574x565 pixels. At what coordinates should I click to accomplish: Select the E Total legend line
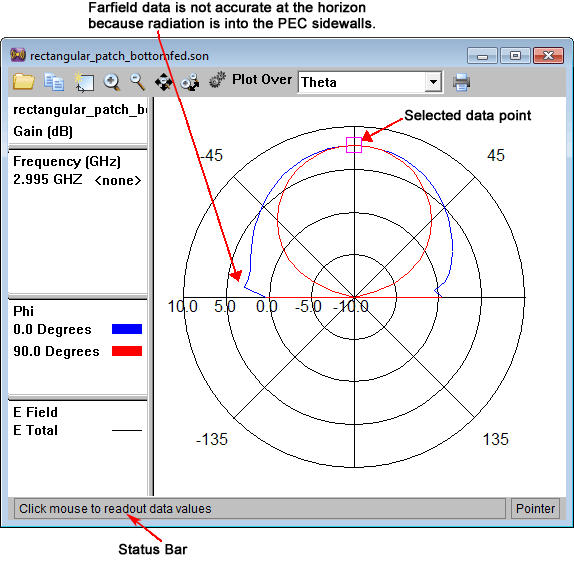click(127, 430)
